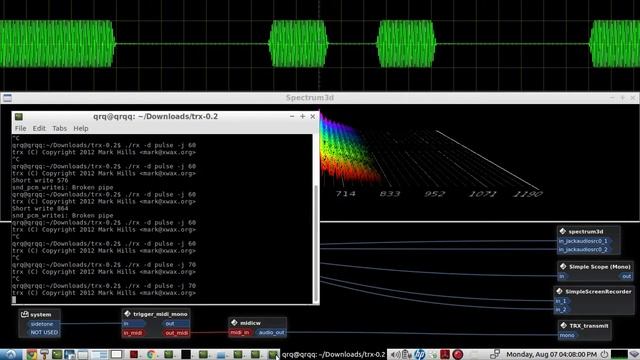This screenshot has width=640, height=360.
Task: Click the SimpleScreenRecorder node icon
Action: pos(559,291)
